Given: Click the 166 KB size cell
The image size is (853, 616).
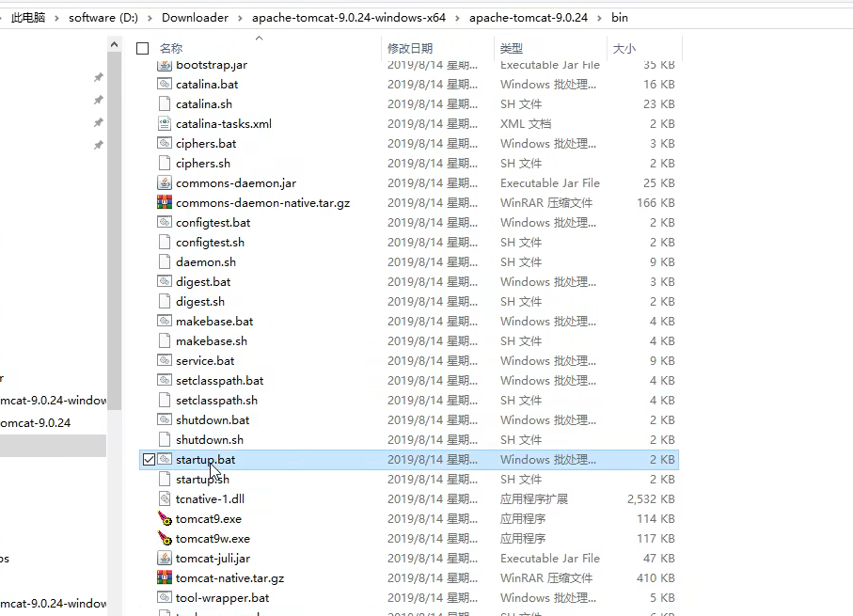Looking at the screenshot, I should tap(656, 203).
